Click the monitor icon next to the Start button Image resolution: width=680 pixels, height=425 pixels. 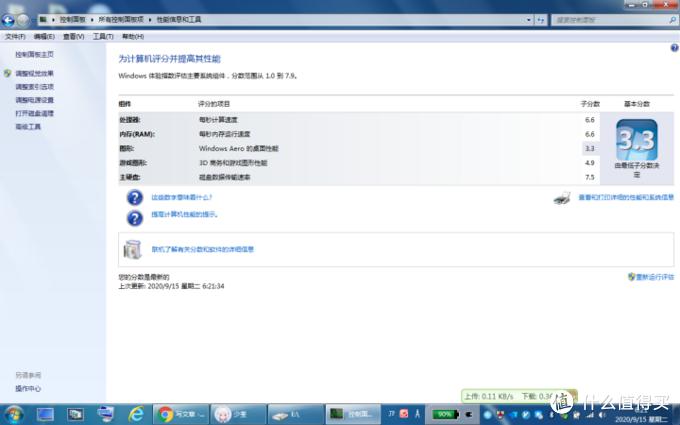click(45, 415)
